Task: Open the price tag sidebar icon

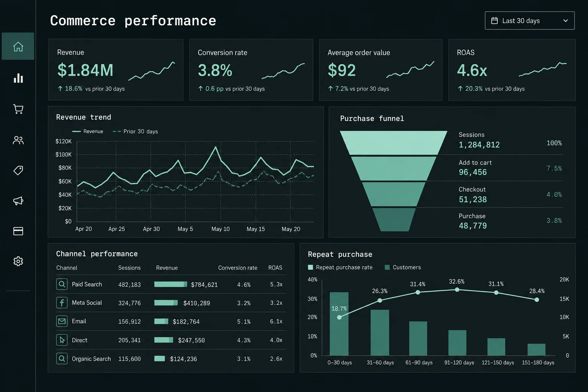Action: 18,170
